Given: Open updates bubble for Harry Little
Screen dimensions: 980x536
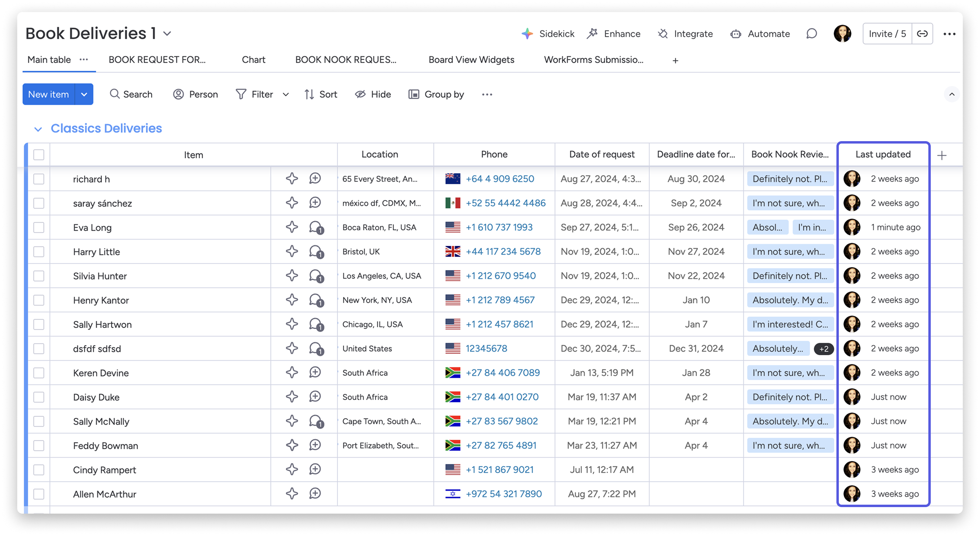Looking at the screenshot, I should pos(316,251).
